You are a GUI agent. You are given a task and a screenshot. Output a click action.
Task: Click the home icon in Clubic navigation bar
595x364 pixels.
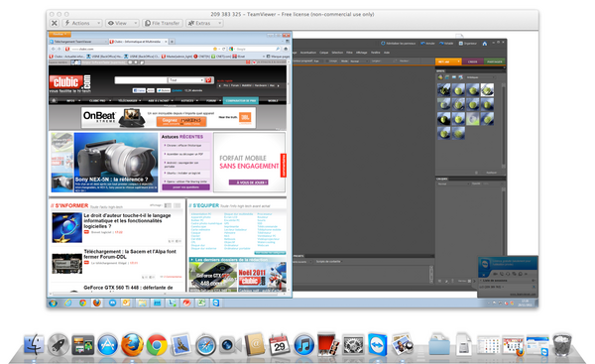(54, 100)
